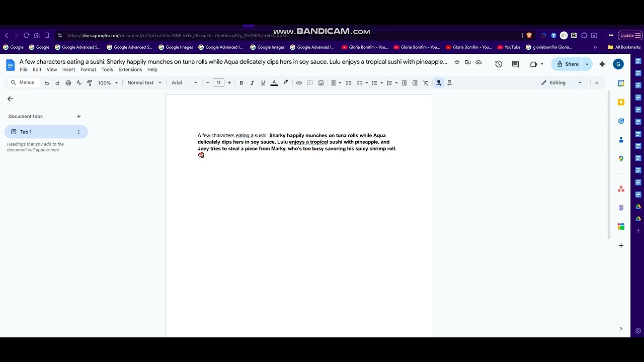The height and width of the screenshot is (362, 644).
Task: Open the text color picker
Action: tap(274, 83)
